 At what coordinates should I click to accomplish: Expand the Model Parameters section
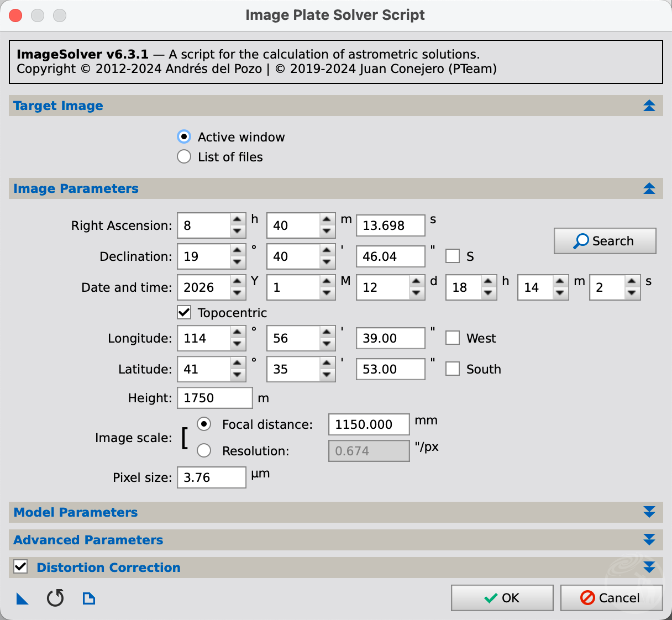649,512
